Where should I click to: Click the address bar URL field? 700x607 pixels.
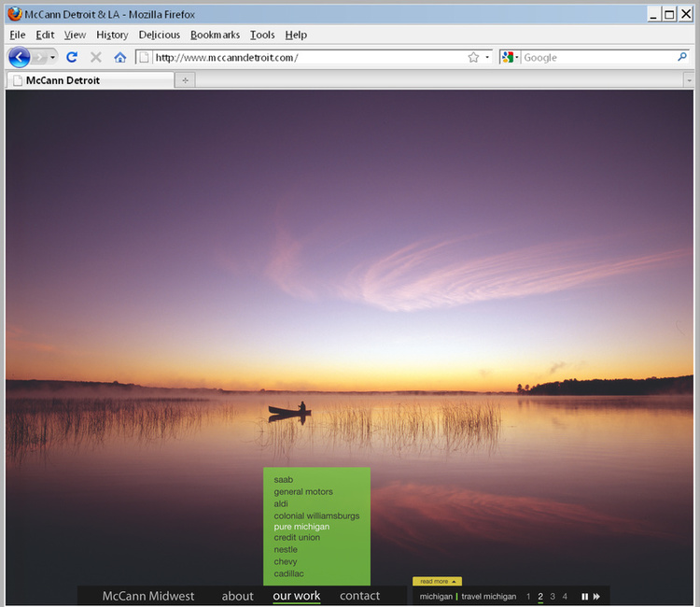click(308, 57)
